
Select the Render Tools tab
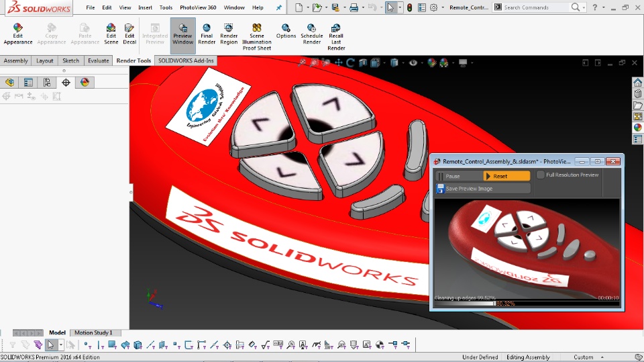click(133, 60)
